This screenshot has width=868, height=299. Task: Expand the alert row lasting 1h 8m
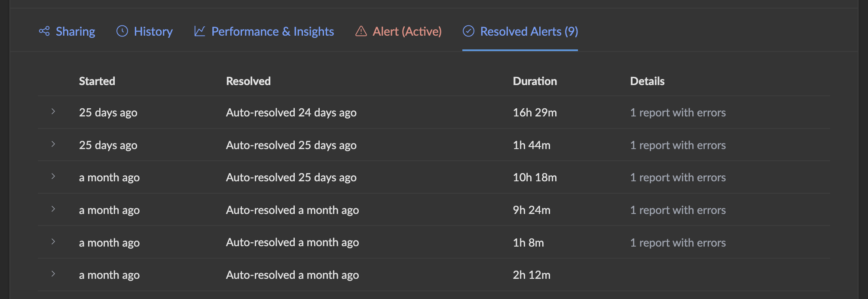pos(53,241)
